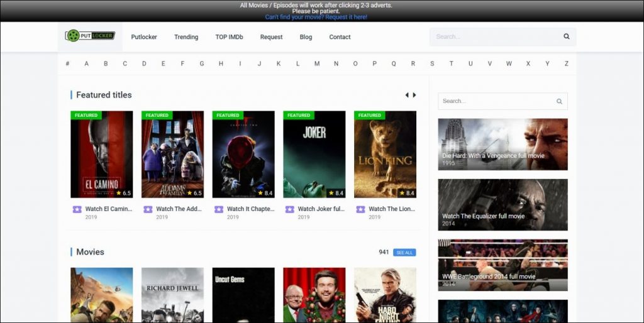Click the SEE ALL movies button

[404, 253]
